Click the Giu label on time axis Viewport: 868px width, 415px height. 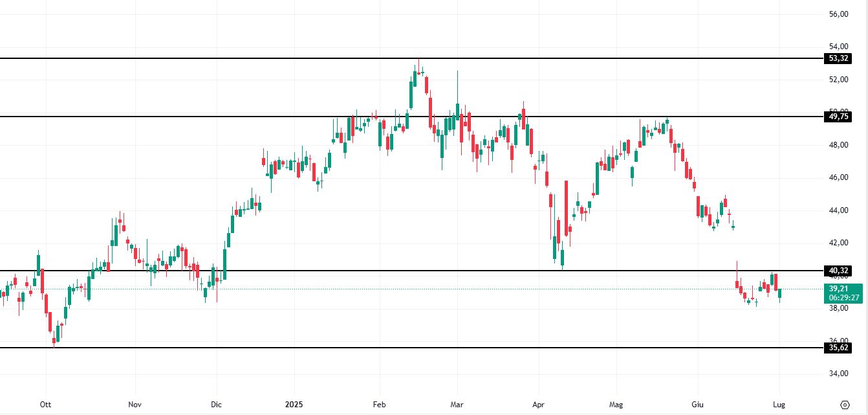coord(697,405)
